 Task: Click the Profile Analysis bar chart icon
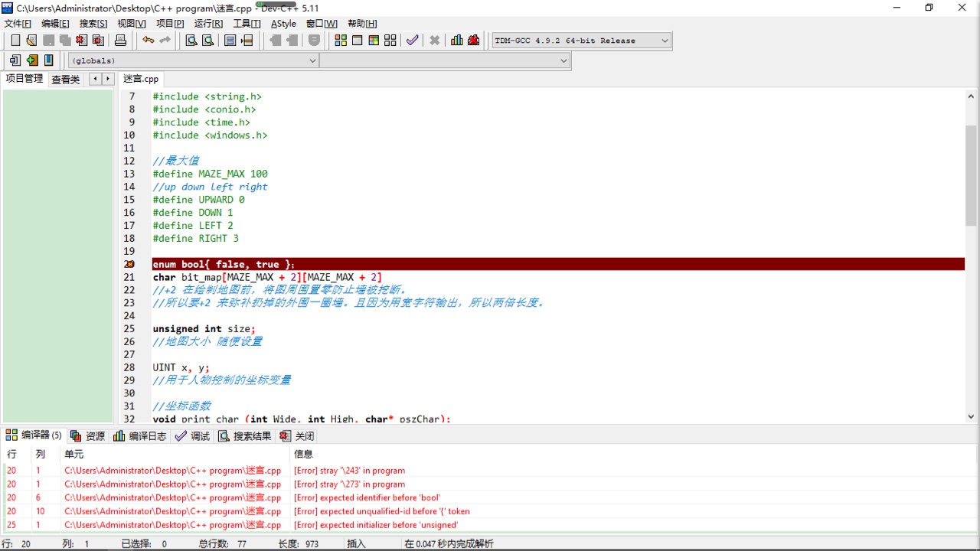pyautogui.click(x=457, y=41)
